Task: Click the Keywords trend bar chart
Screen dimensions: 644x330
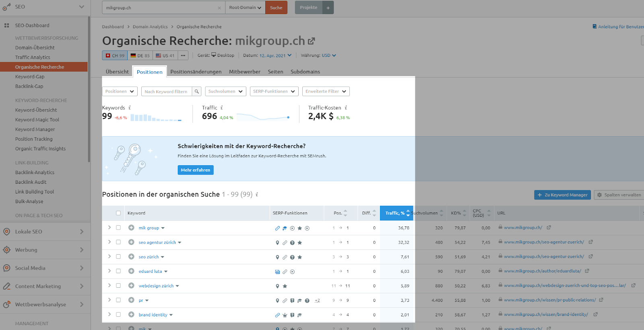Action: click(156, 118)
